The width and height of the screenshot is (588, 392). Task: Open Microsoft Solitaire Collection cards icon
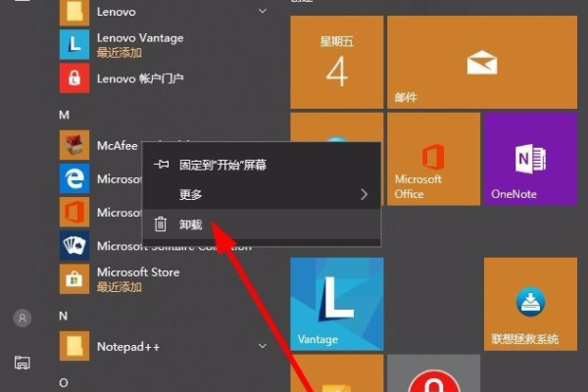click(x=74, y=245)
